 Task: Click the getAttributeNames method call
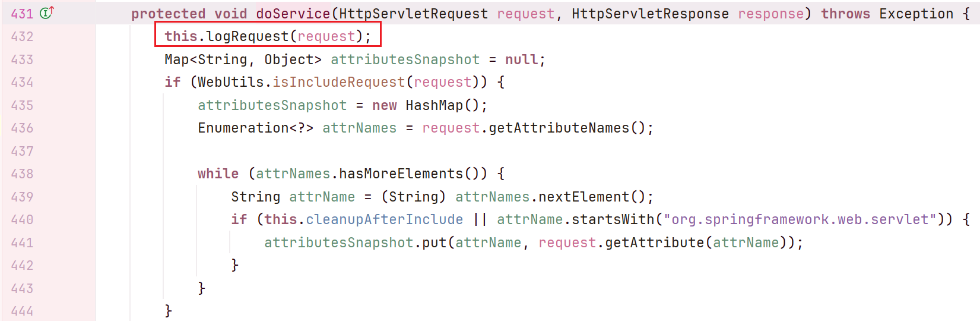tap(559, 128)
